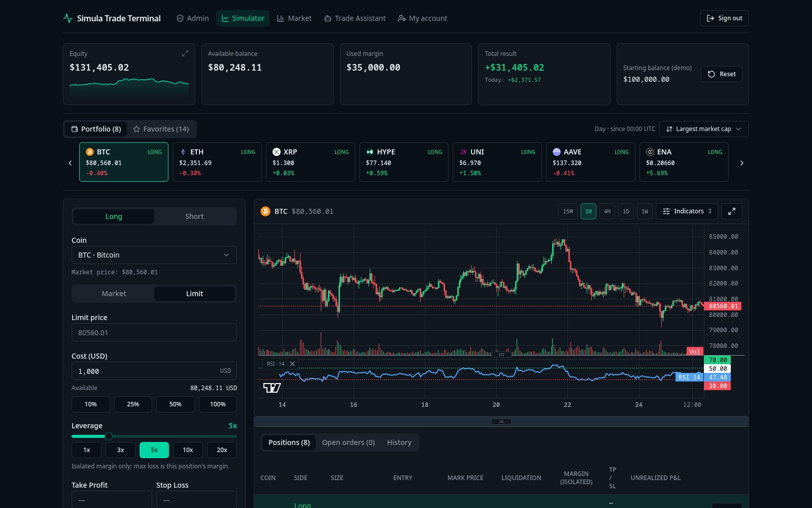Set cost to 50% of available
This screenshot has height=508, width=812.
coord(175,404)
